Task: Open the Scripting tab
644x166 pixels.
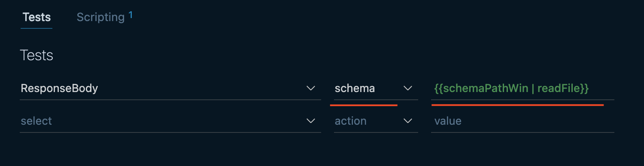Action: [100, 17]
